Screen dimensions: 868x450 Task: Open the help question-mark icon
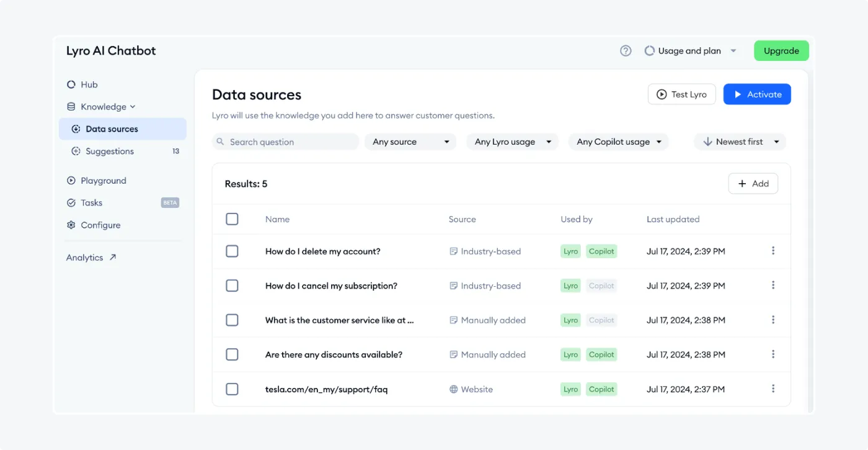coord(626,51)
